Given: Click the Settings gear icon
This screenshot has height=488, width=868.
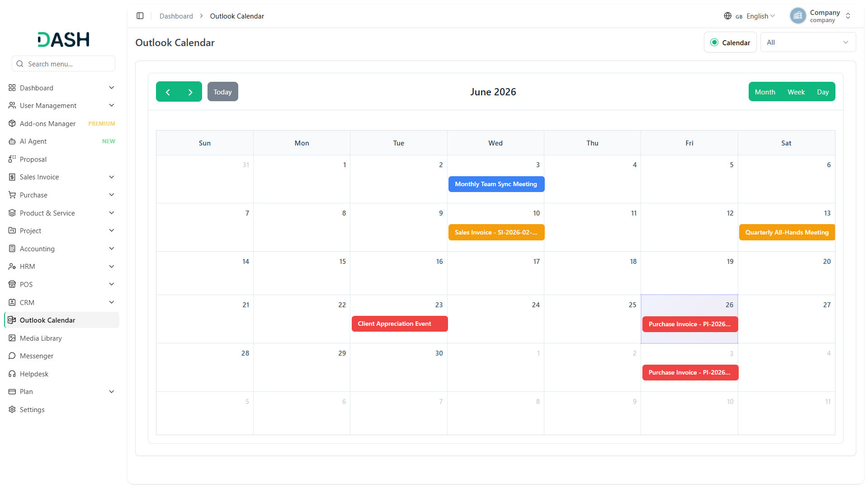Looking at the screenshot, I should (12, 409).
